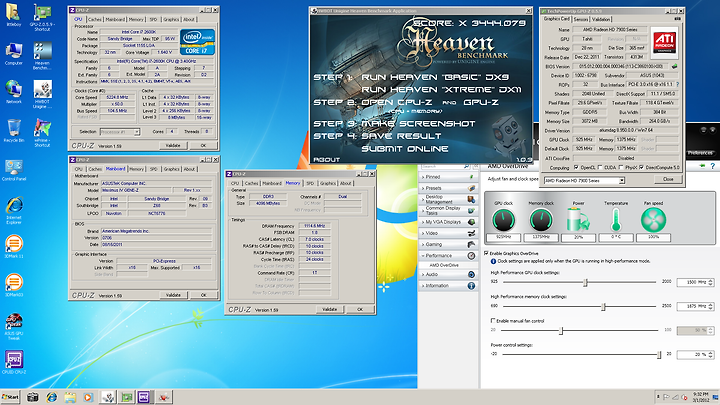Open Windows Media Player from taskbar

click(88, 397)
